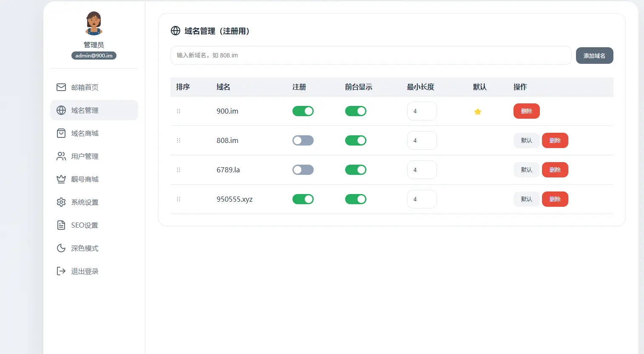The image size is (644, 354).
Task: Click the 域名 column header
Action: (x=223, y=87)
